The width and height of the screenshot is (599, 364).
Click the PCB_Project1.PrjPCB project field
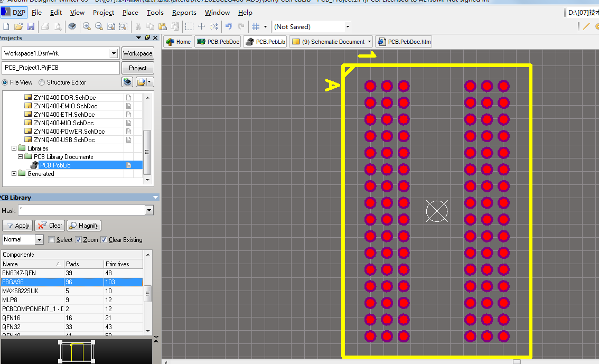pyautogui.click(x=61, y=68)
